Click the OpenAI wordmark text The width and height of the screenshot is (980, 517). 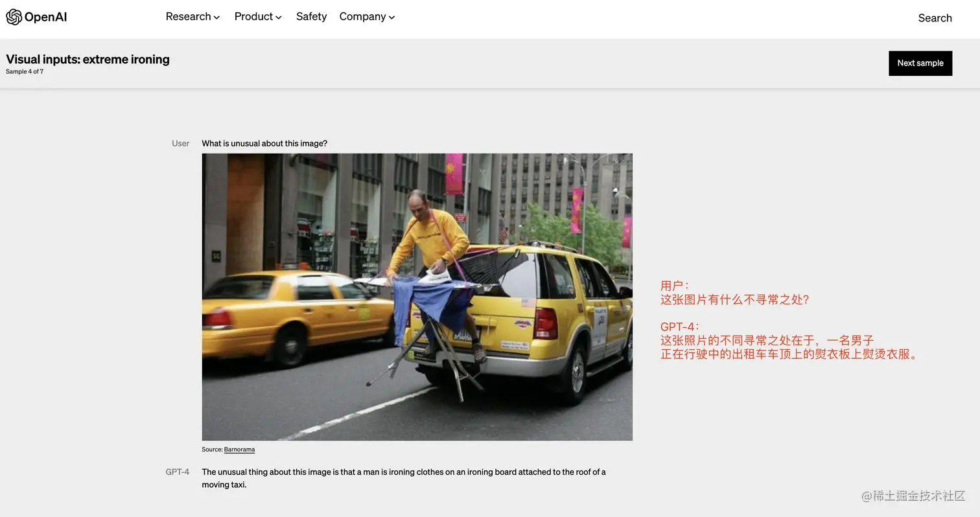(45, 17)
